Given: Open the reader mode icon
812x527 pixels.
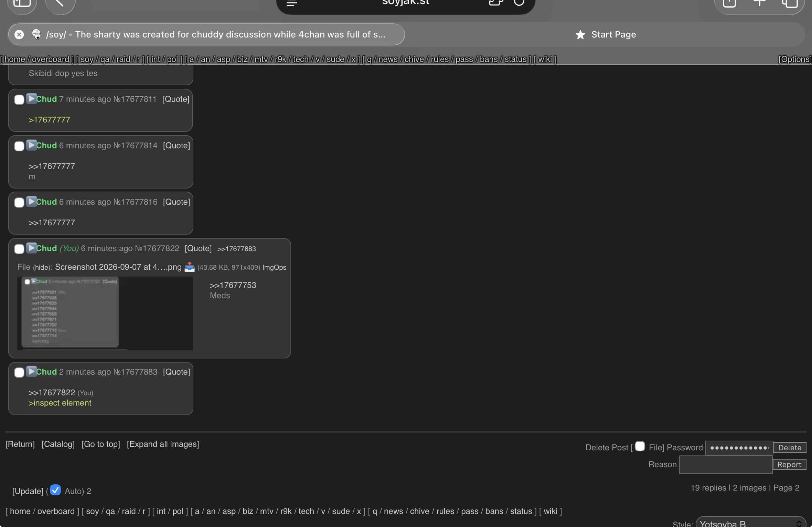Looking at the screenshot, I should [x=292, y=3].
